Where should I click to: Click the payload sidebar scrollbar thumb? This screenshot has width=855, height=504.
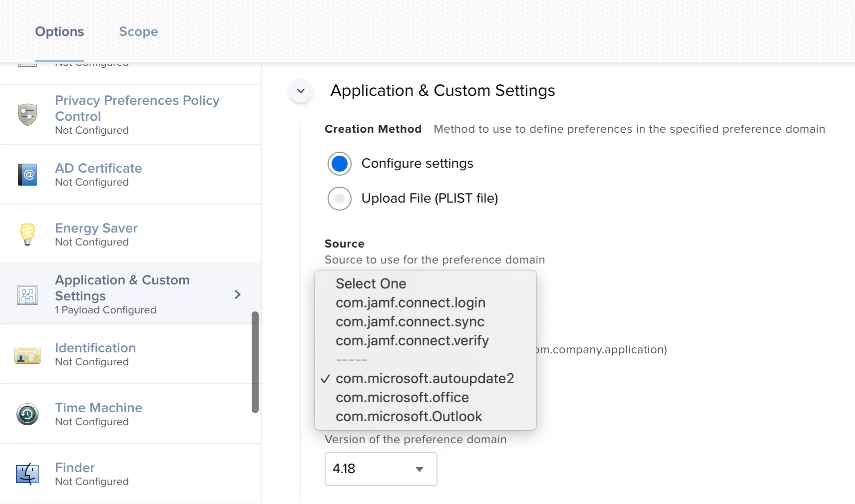tap(255, 362)
